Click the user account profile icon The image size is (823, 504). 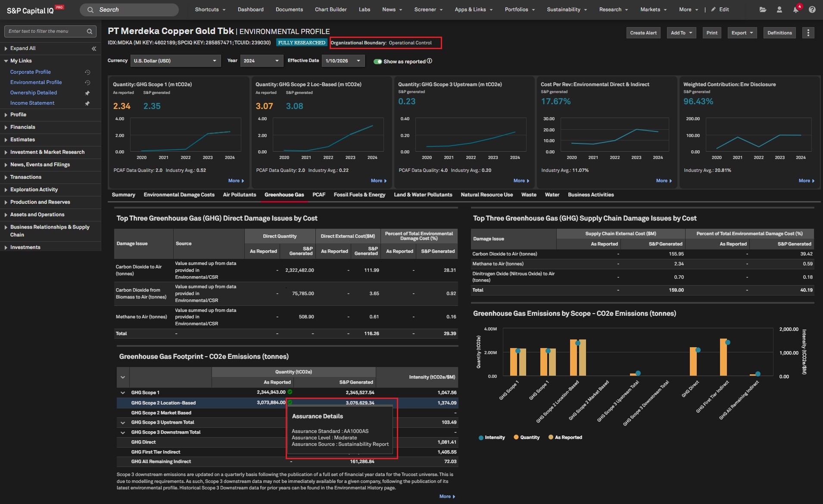pyautogui.click(x=779, y=9)
